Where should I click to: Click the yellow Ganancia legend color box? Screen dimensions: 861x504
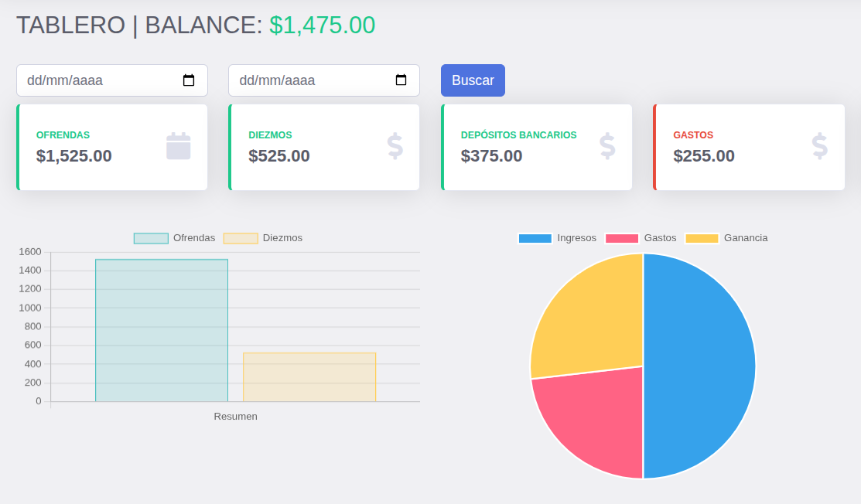(x=702, y=238)
